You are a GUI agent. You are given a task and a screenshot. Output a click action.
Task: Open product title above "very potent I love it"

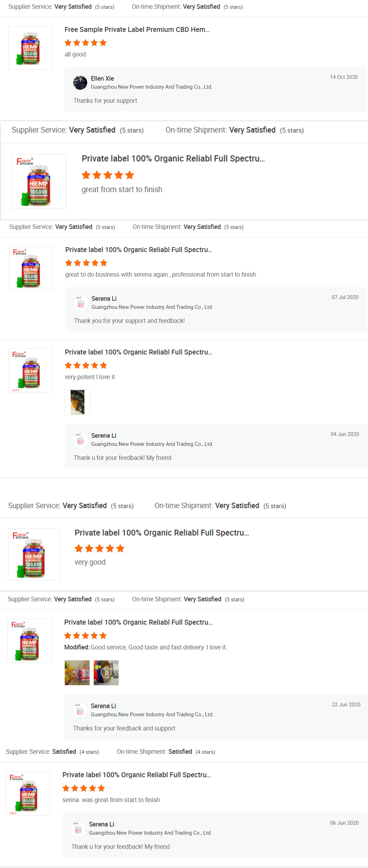coord(138,352)
